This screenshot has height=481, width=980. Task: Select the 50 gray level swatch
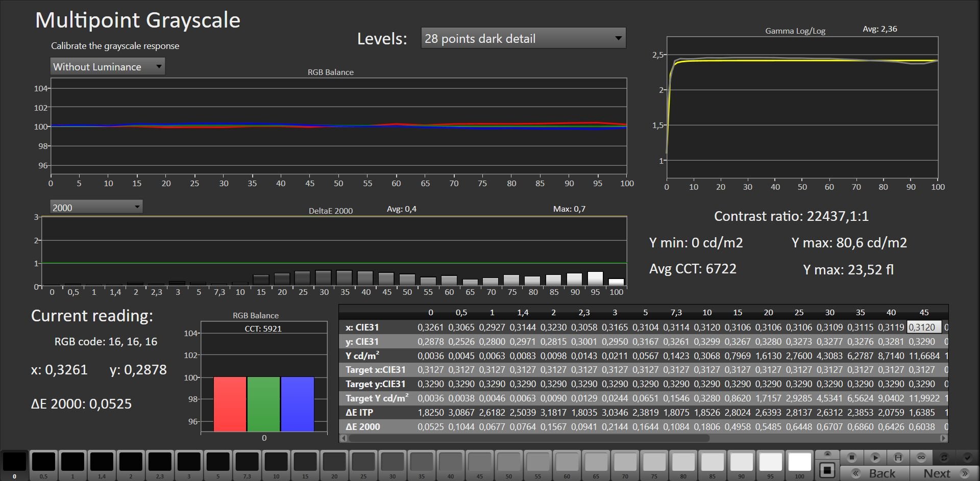[508, 462]
